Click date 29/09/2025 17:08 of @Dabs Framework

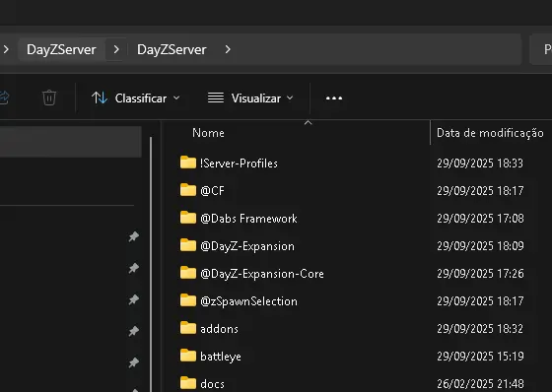480,219
